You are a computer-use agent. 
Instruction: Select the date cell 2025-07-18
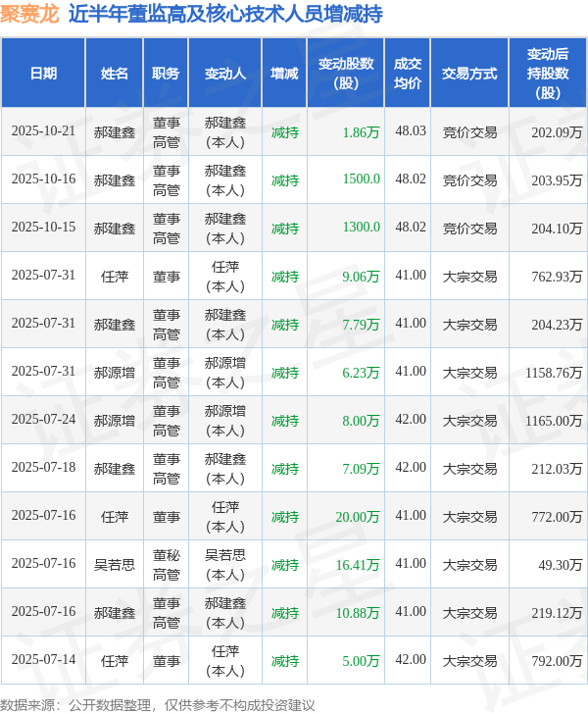click(x=43, y=468)
